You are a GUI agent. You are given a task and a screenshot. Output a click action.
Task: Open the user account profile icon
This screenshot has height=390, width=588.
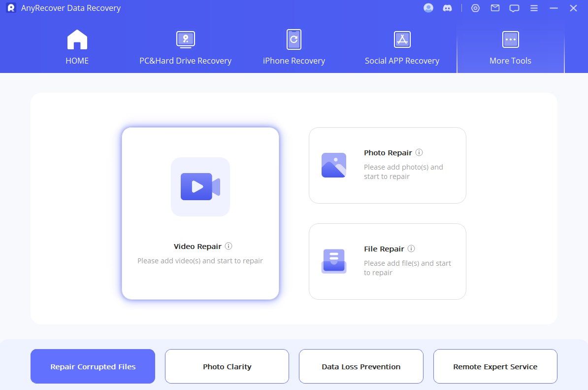pyautogui.click(x=428, y=8)
